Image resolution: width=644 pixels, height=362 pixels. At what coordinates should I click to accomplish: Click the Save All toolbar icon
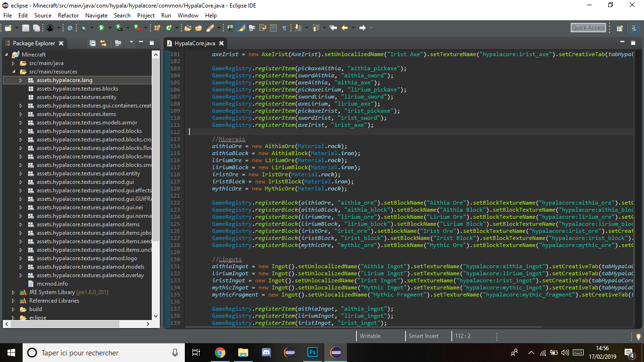pyautogui.click(x=36, y=28)
